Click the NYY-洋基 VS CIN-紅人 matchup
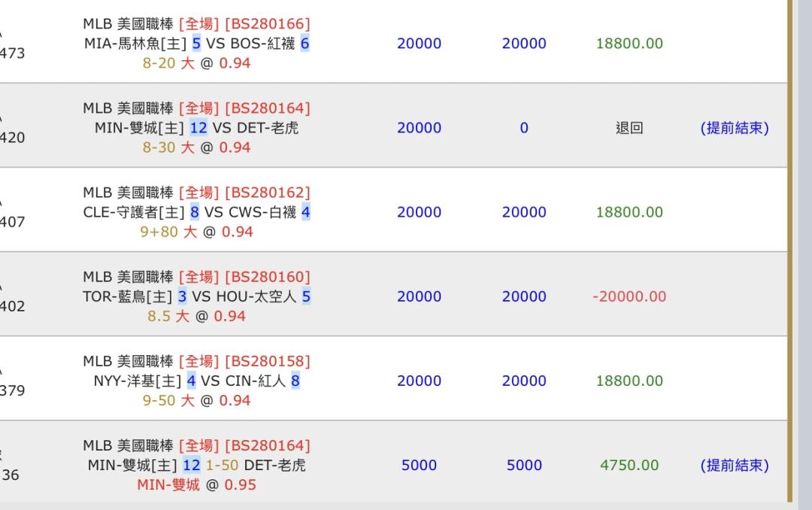The image size is (812, 510). coord(197,381)
